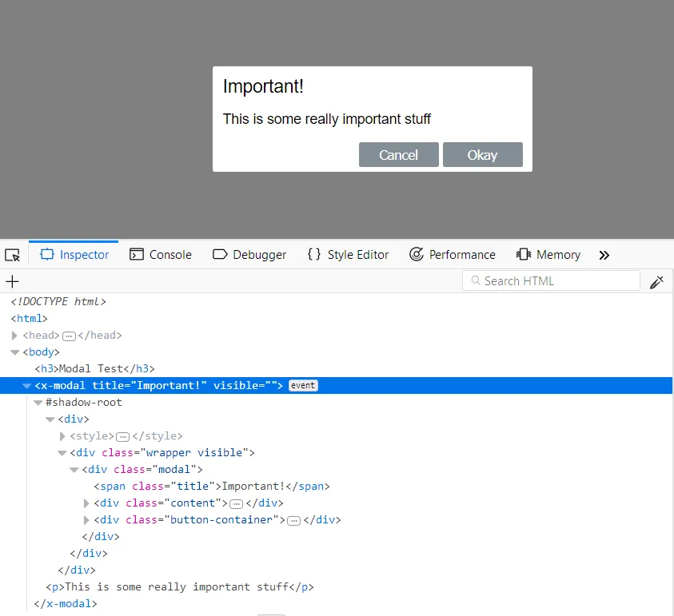Expand the head element node

[x=15, y=336]
